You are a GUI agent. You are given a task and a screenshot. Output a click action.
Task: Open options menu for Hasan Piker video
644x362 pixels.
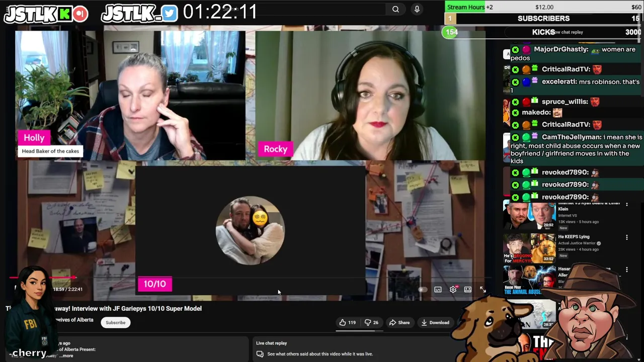coord(627,270)
